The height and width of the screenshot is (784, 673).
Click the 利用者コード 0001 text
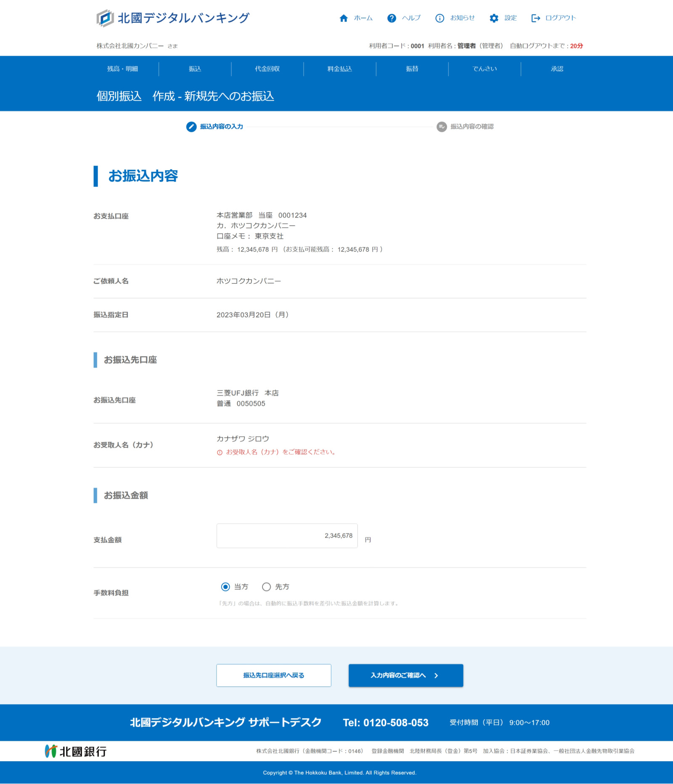(396, 46)
